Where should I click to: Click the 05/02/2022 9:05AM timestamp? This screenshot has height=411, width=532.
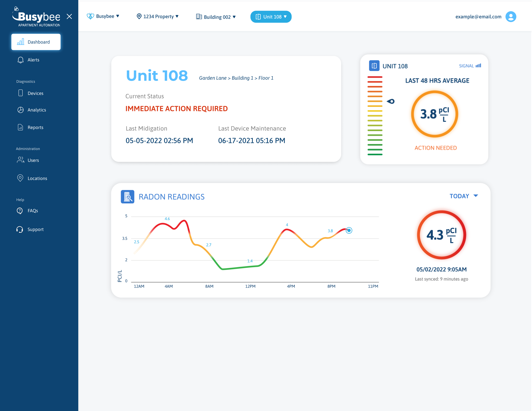[441, 269]
